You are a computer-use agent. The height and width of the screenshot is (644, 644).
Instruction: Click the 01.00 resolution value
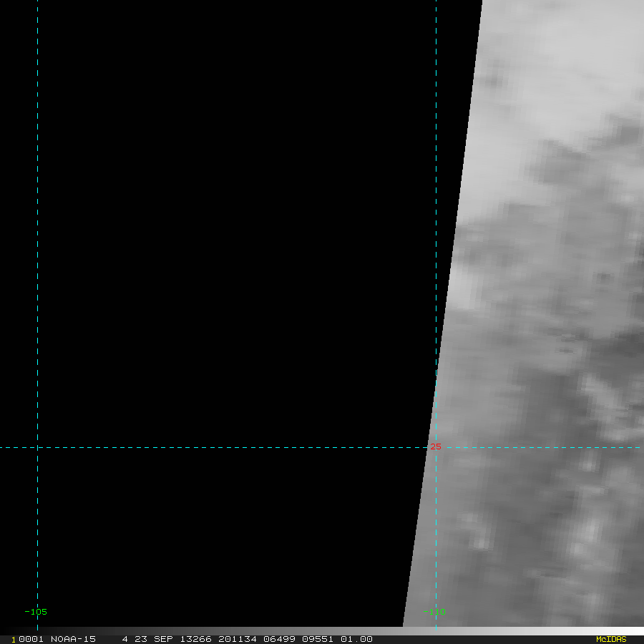[356, 639]
